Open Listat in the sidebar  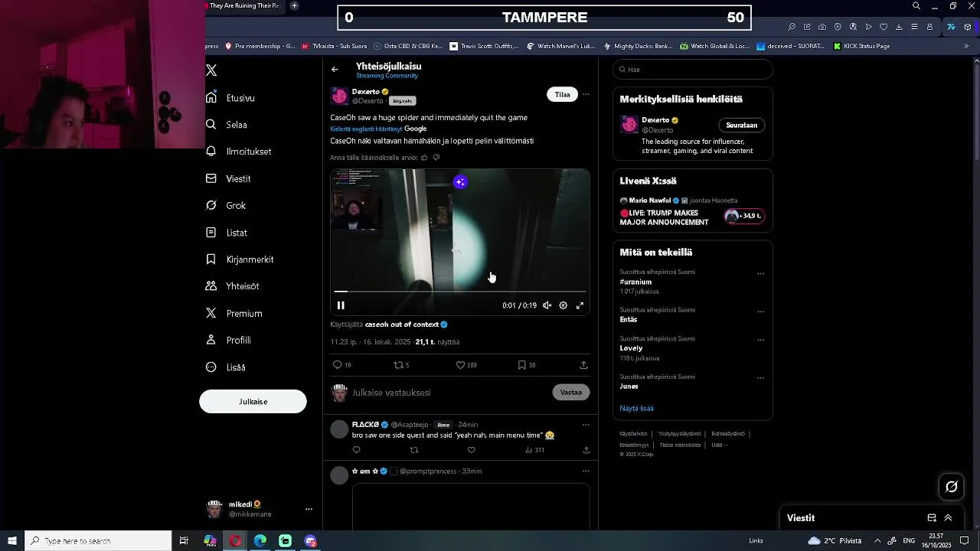[x=227, y=233]
